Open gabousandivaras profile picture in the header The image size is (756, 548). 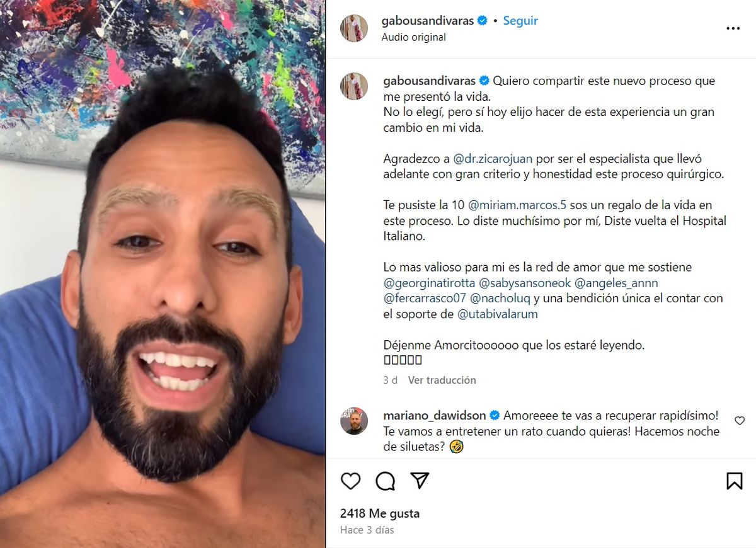tap(354, 28)
